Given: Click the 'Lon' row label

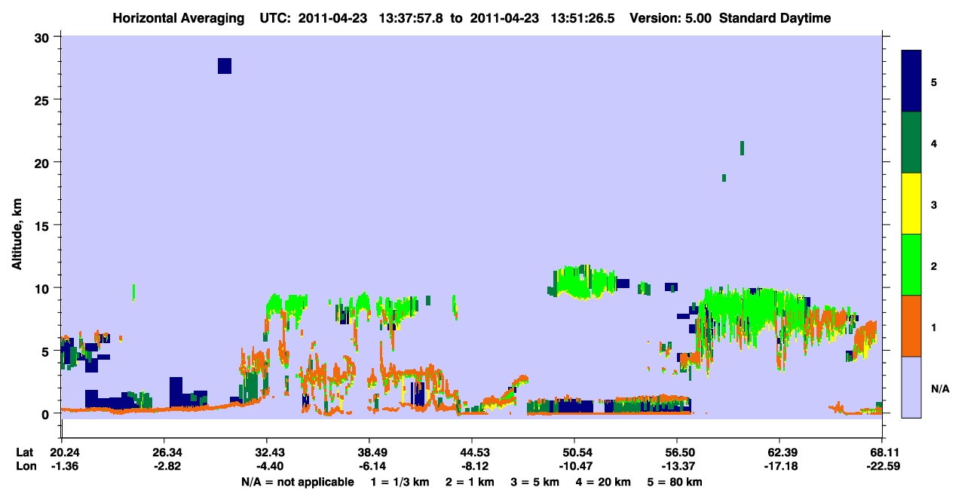Looking at the screenshot, I should (x=25, y=466).
